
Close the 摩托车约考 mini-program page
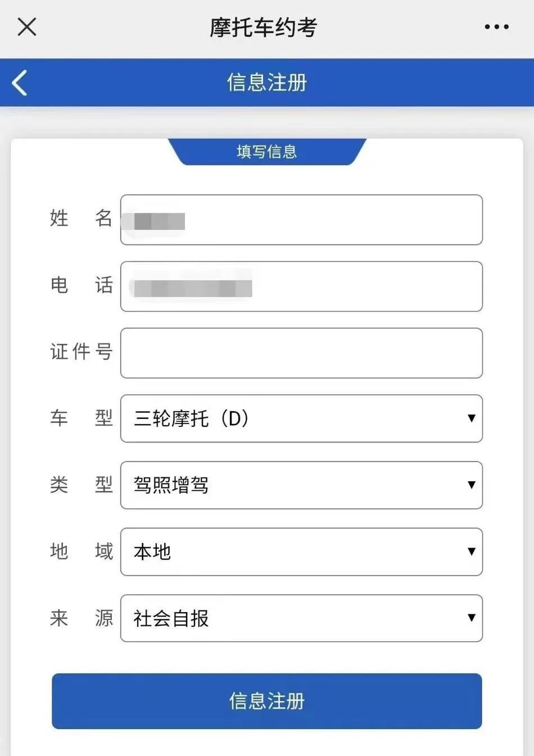pos(27,26)
